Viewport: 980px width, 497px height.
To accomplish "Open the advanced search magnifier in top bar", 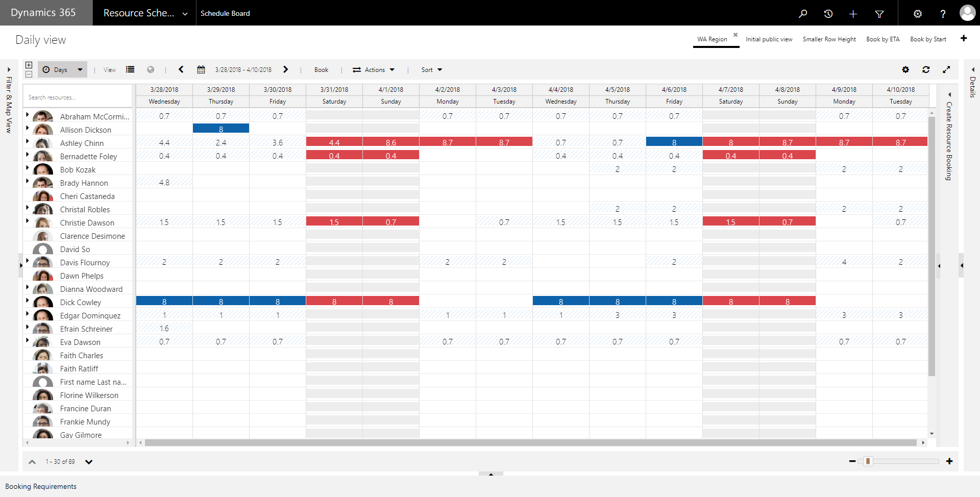I will click(802, 13).
